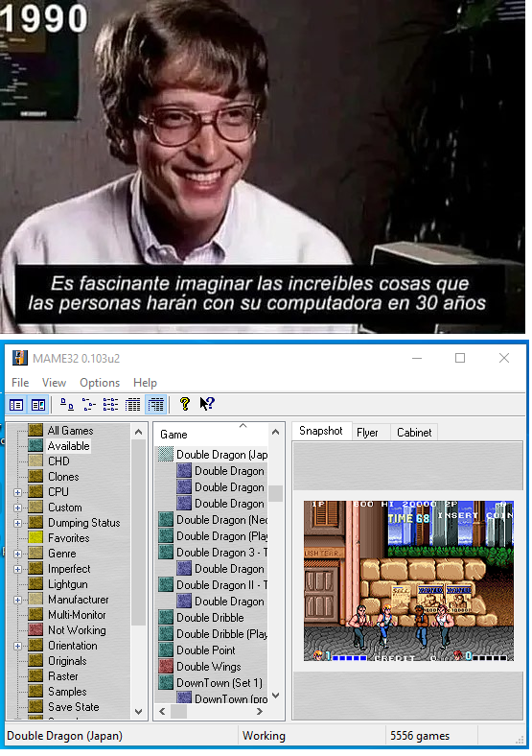Click 'Working' status bar text
The height and width of the screenshot is (756, 532).
[x=264, y=736]
